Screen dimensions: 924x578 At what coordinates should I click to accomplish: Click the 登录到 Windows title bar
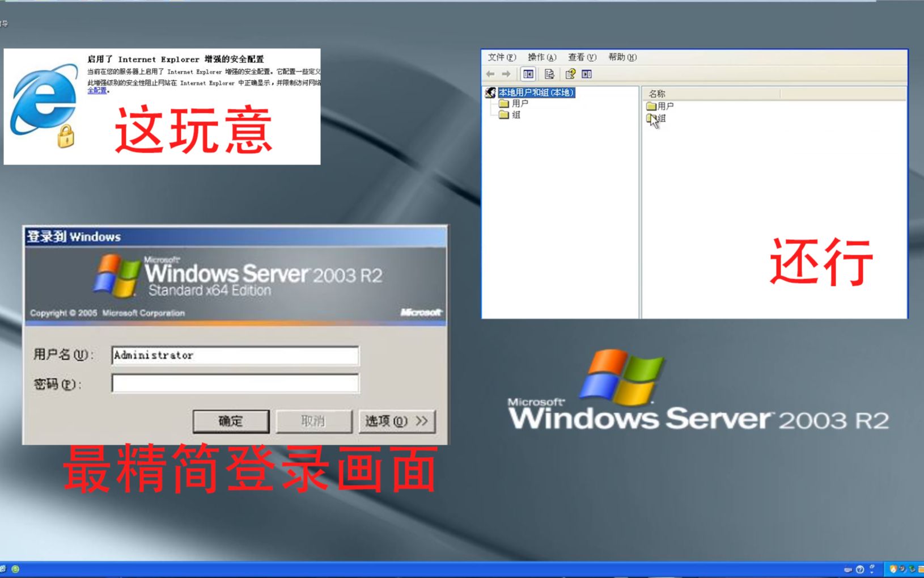tap(235, 237)
